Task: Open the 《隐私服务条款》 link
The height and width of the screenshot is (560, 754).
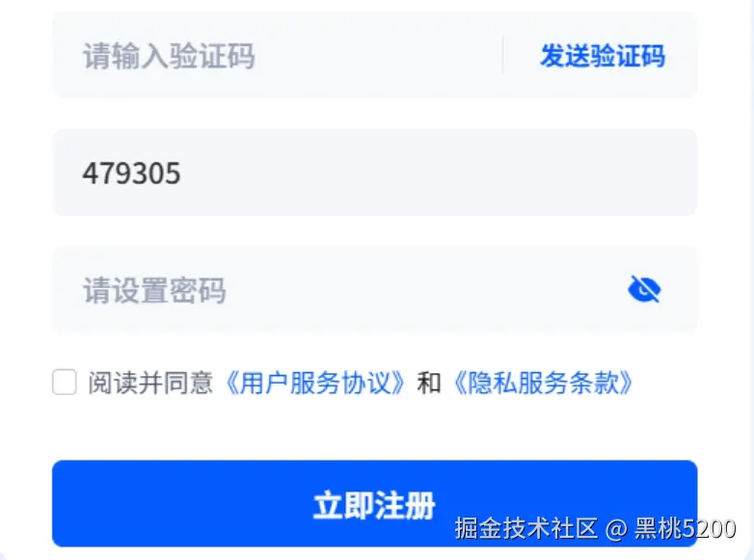Action: [543, 383]
